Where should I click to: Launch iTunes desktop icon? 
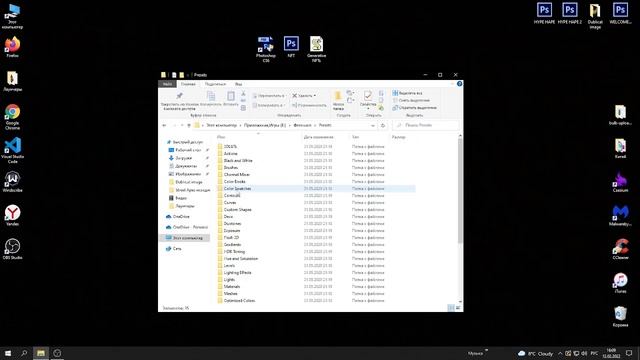click(x=620, y=283)
